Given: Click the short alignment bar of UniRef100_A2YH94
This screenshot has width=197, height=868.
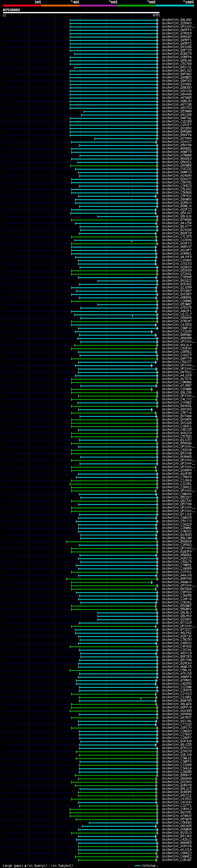Looking at the screenshot, I should pos(126,138).
